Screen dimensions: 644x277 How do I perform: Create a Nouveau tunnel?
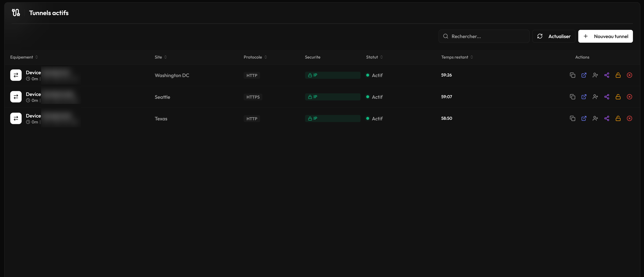click(605, 37)
